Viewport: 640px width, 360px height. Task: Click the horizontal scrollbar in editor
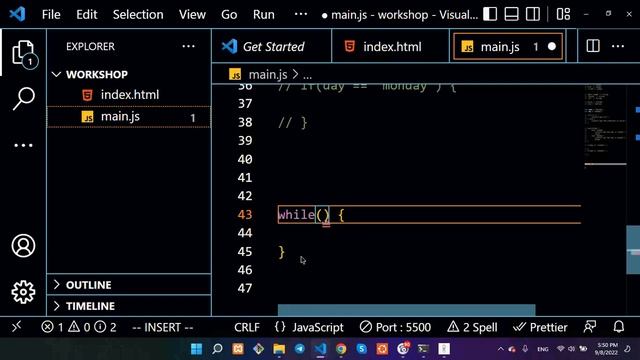coord(407,310)
